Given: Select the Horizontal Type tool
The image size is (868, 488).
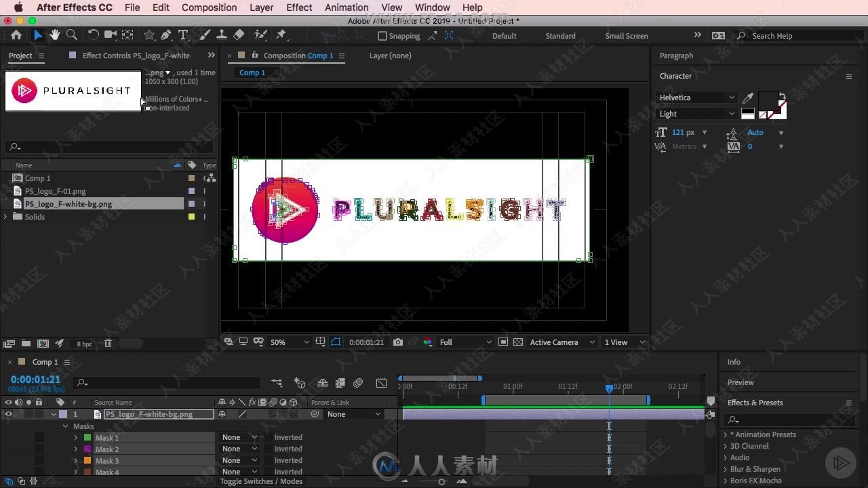Looking at the screenshot, I should point(183,35).
